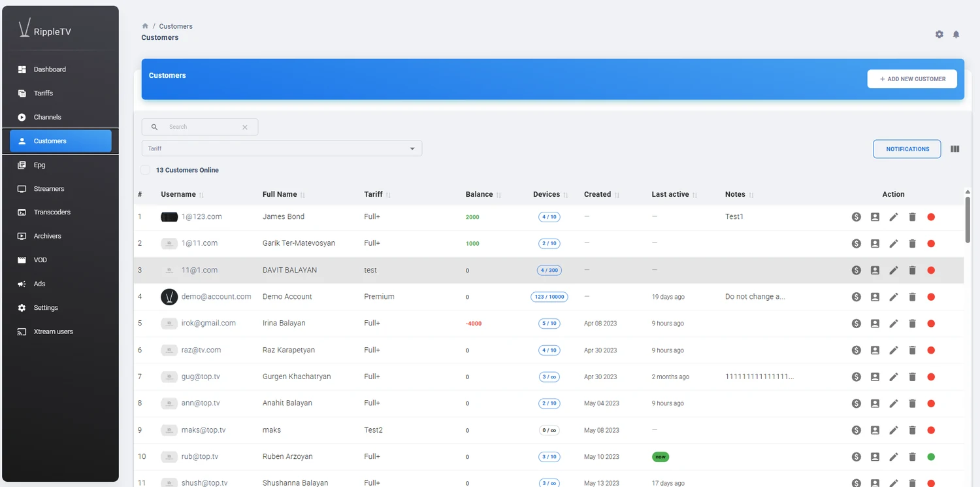This screenshot has width=980, height=487.
Task: Sort table by Balance column
Action: (x=483, y=194)
